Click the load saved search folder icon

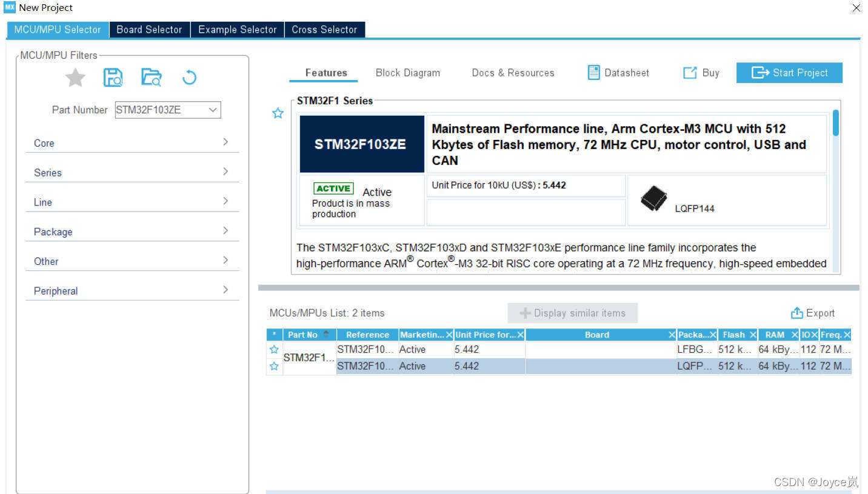152,77
